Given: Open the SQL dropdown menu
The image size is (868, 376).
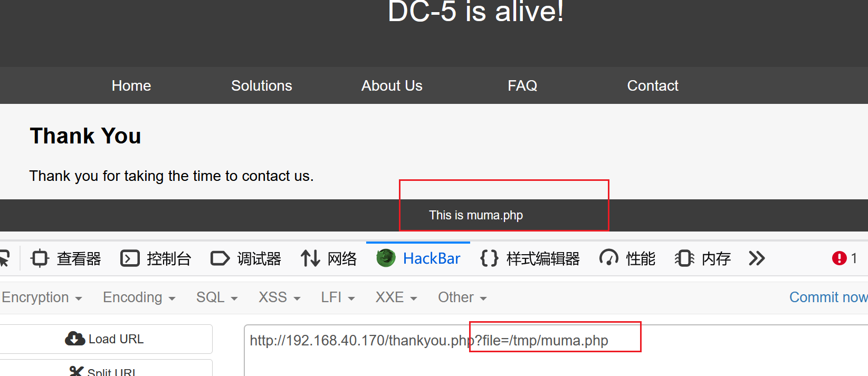Looking at the screenshot, I should tap(217, 297).
